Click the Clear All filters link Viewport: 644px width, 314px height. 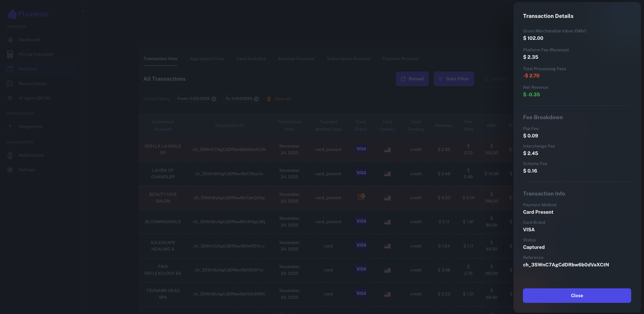point(283,99)
